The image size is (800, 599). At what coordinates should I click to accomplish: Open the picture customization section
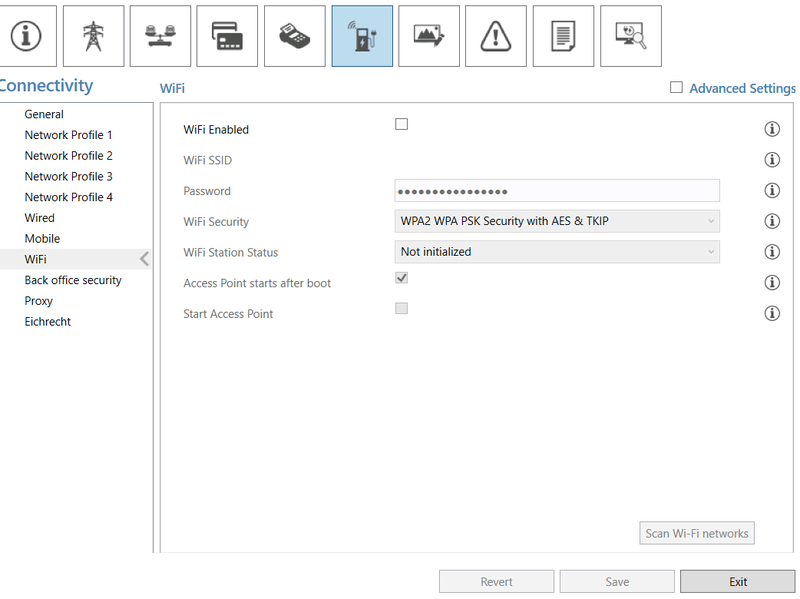429,36
